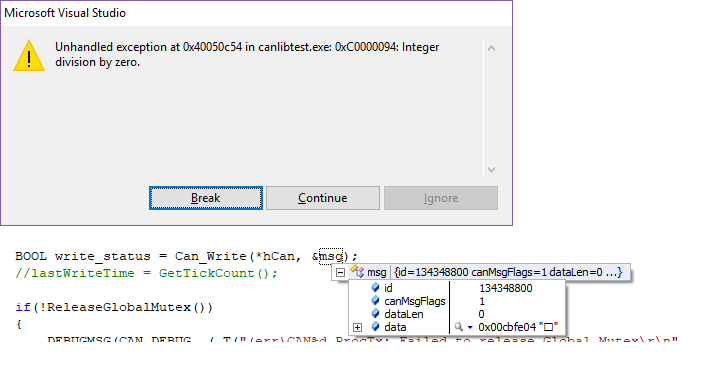Select the canMsgFlags value 1
Image resolution: width=723 pixels, height=388 pixels.
pos(482,301)
